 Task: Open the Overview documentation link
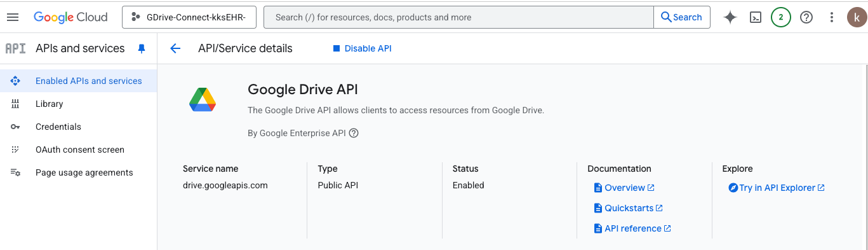pyautogui.click(x=624, y=188)
